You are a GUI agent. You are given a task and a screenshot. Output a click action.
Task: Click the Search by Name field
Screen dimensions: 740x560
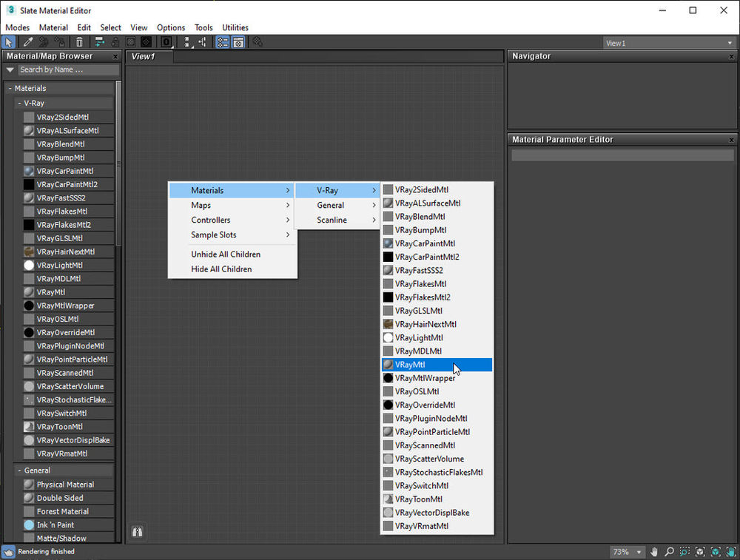(x=67, y=70)
